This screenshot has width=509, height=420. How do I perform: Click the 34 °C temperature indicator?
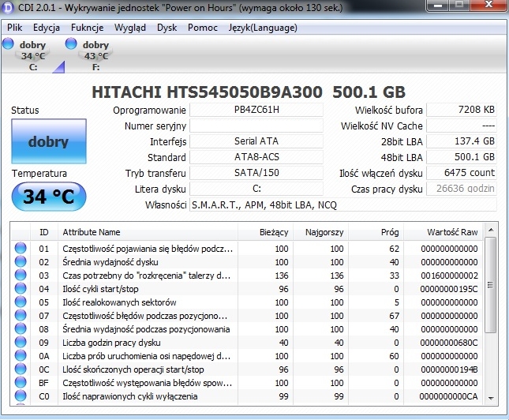[49, 197]
